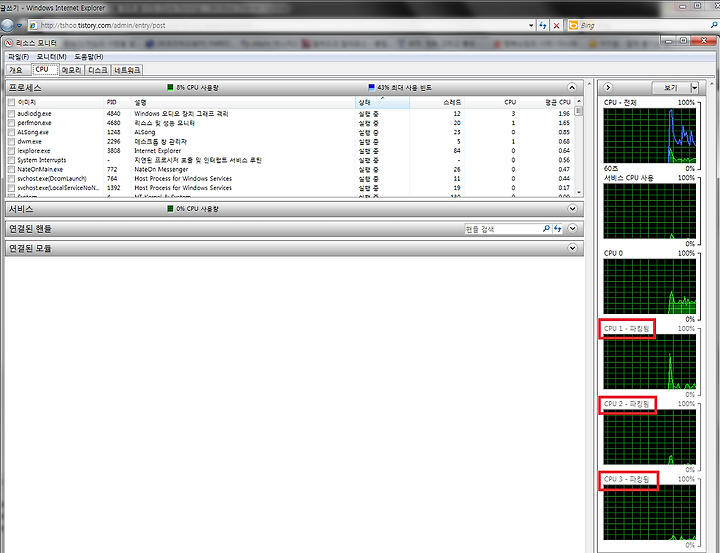Open the 파일(F) menu
Image resolution: width=720 pixels, height=553 pixels.
18,56
